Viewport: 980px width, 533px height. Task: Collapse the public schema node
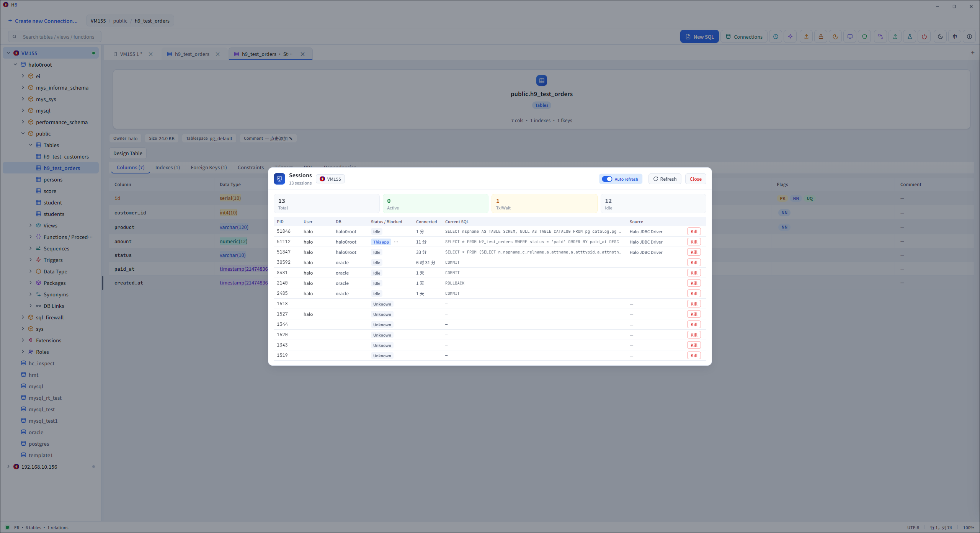23,134
